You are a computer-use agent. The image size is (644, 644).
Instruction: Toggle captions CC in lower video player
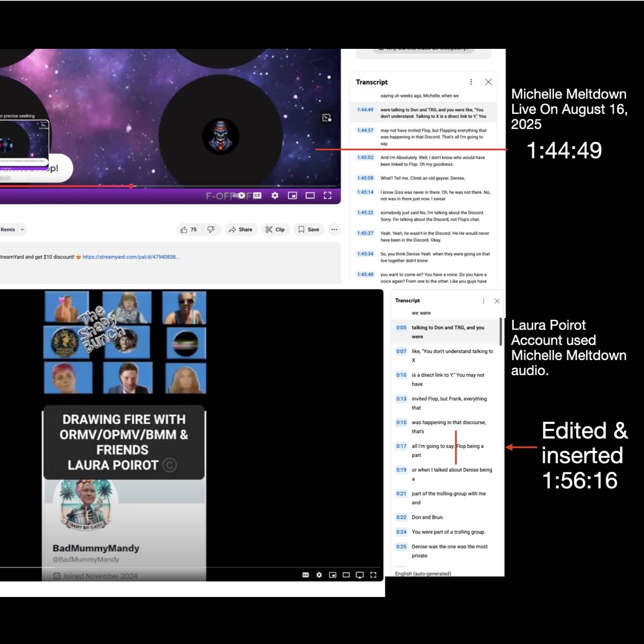click(x=306, y=575)
